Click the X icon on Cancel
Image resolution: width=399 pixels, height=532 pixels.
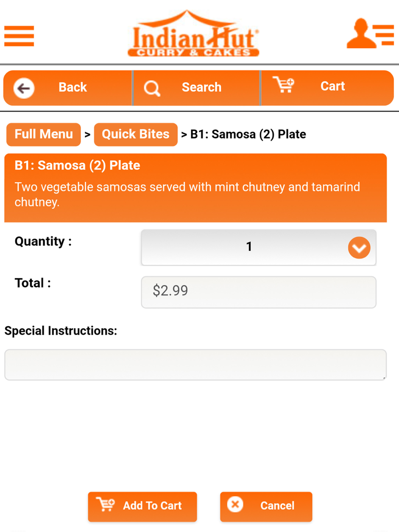[235, 504]
